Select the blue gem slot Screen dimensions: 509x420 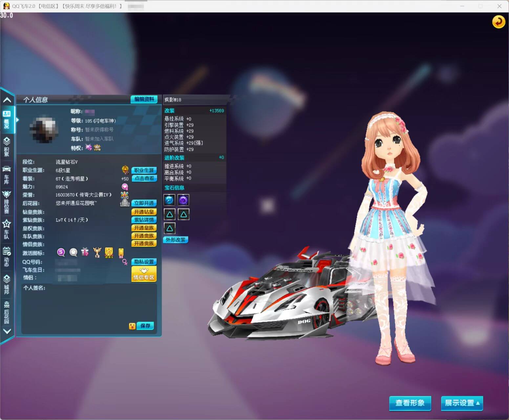coord(169,200)
